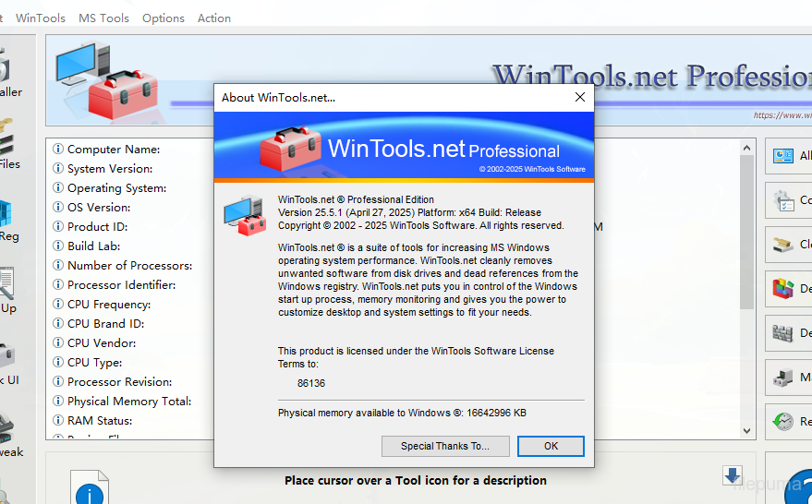Select the Uninstaller tool icon in sidebar
812x504 pixels.
[x=6, y=66]
